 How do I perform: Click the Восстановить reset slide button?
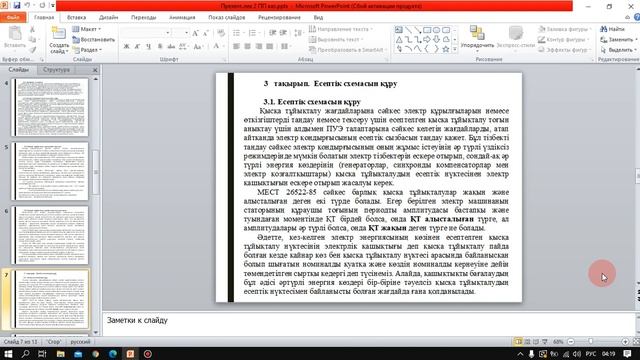pos(93,40)
